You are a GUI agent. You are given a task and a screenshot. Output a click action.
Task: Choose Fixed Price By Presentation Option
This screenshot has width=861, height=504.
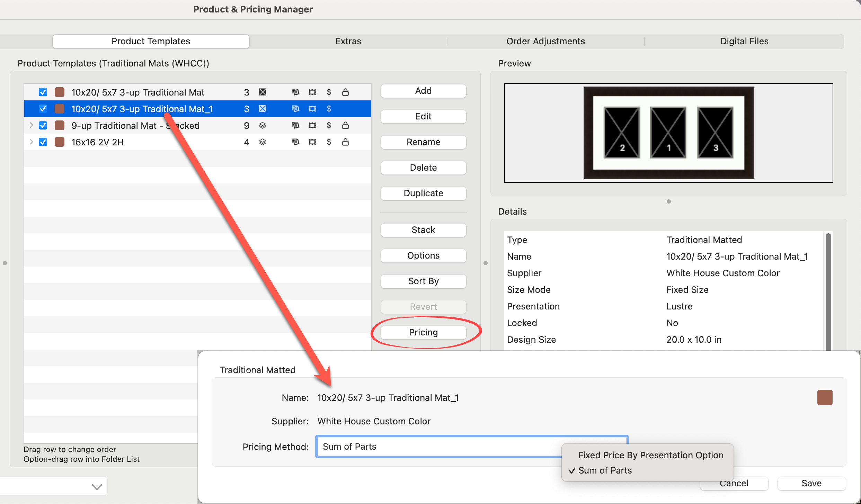pos(650,455)
